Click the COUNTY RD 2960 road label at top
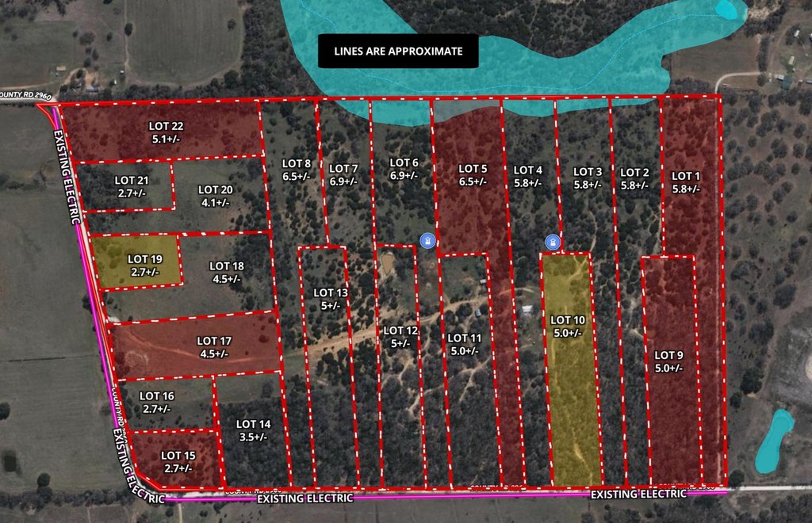Image resolution: width=812 pixels, height=523 pixels. (x=26, y=96)
